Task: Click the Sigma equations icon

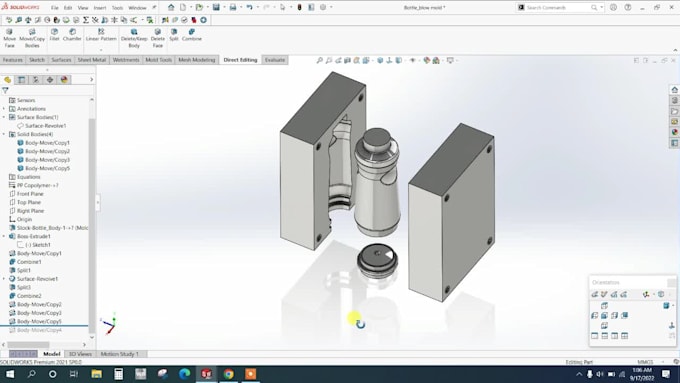Action: pyautogui.click(x=85, y=20)
